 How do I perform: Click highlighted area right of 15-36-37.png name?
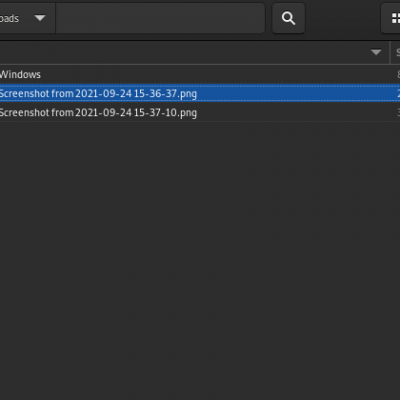(x=295, y=93)
